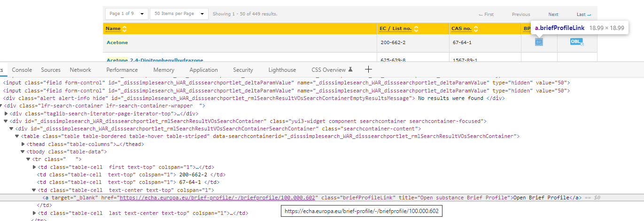Follow the briefprofile href URL in DOM

coord(217,198)
